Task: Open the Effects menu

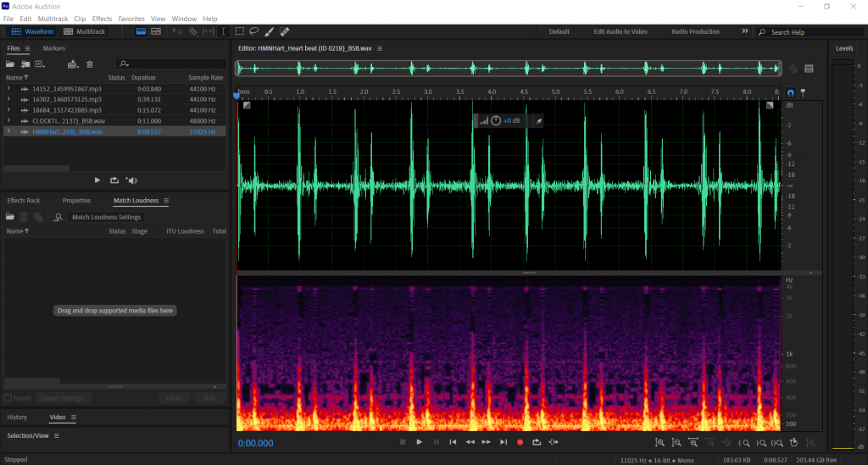Action: pyautogui.click(x=102, y=18)
